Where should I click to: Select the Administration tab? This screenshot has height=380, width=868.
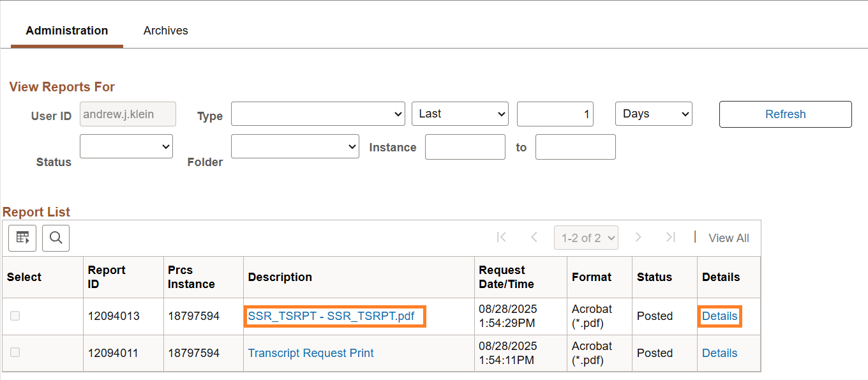pyautogui.click(x=66, y=30)
